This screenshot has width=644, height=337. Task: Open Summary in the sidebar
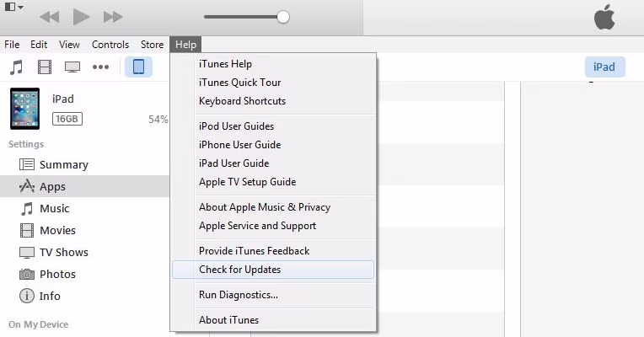[x=63, y=165]
